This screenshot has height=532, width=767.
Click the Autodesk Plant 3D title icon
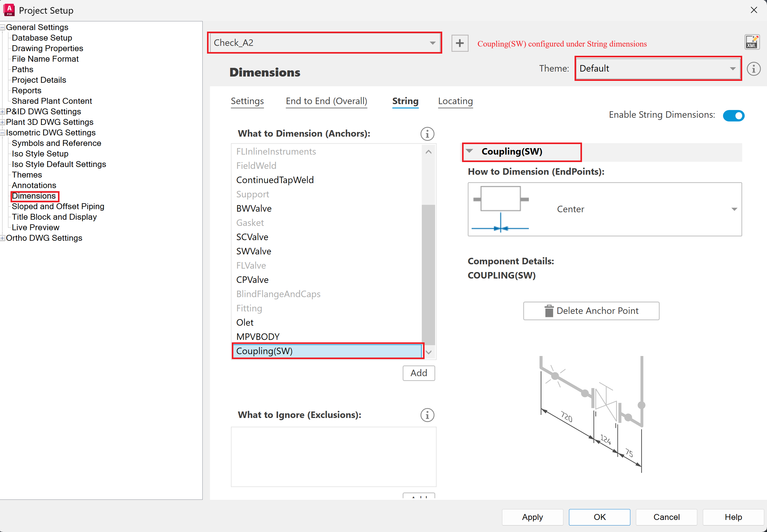point(9,10)
